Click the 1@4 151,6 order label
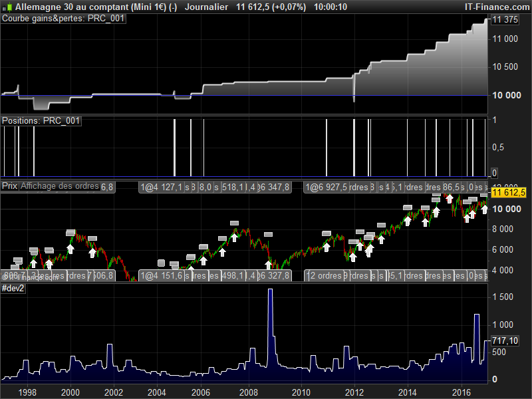532x399 pixels. click(161, 275)
